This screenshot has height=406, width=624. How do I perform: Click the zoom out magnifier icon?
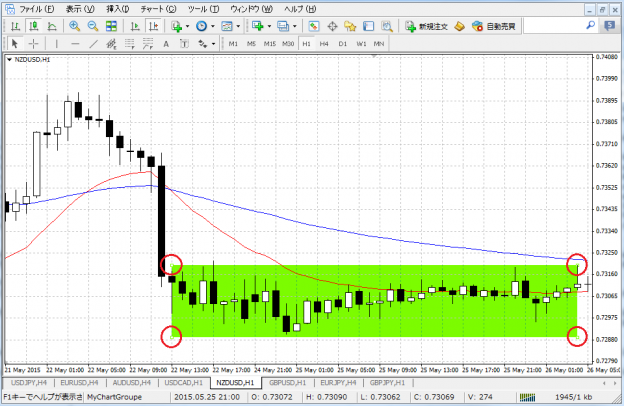(x=93, y=26)
